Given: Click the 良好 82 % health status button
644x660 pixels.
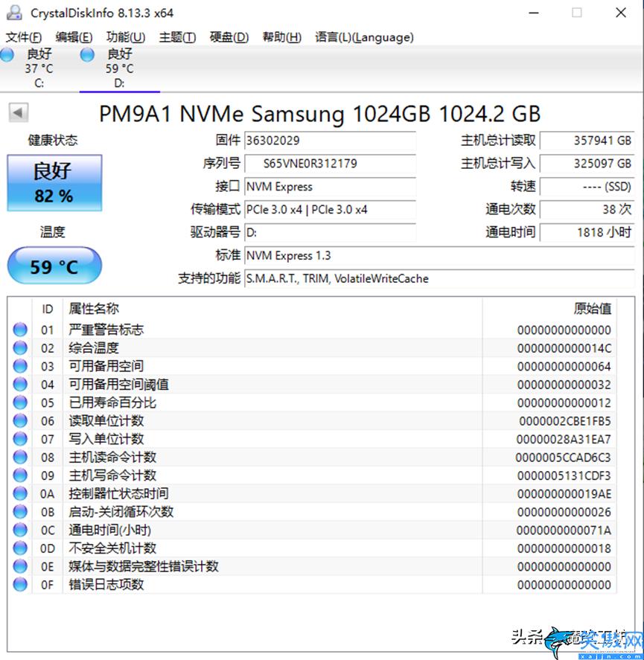Looking at the screenshot, I should point(54,183).
